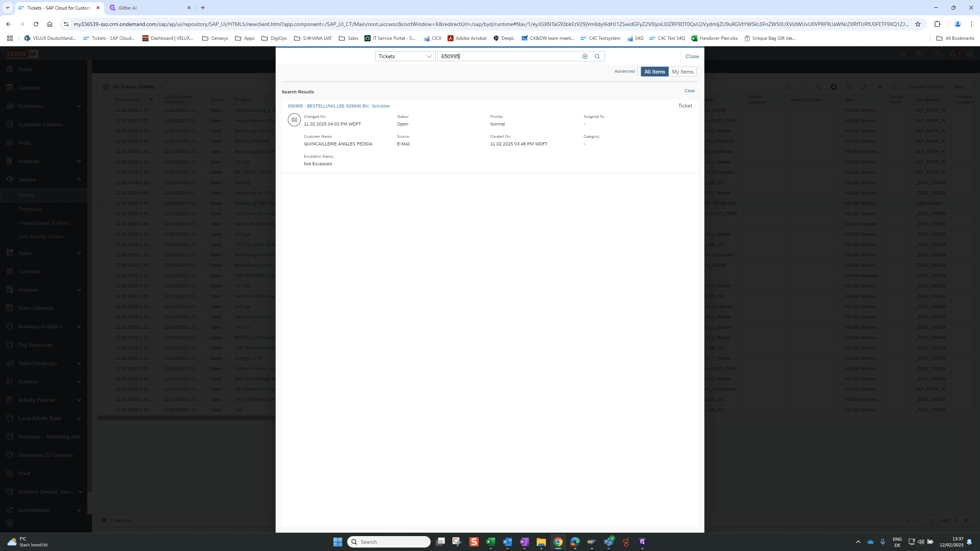Open Excel from the Windows taskbar
Viewport: 980px width, 551px height.
(490, 542)
